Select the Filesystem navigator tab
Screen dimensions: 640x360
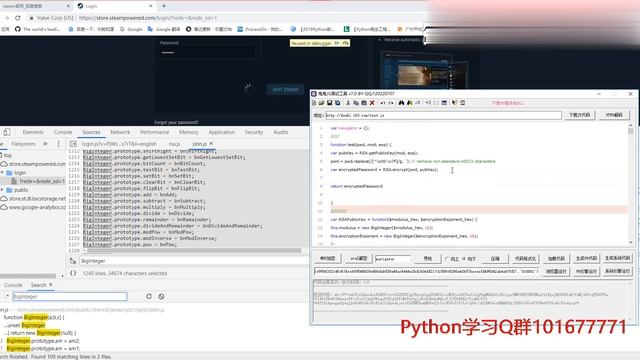pyautogui.click(x=23, y=144)
